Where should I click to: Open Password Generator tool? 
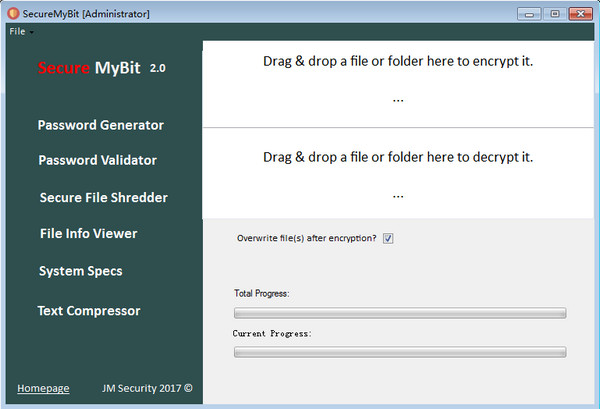click(101, 125)
